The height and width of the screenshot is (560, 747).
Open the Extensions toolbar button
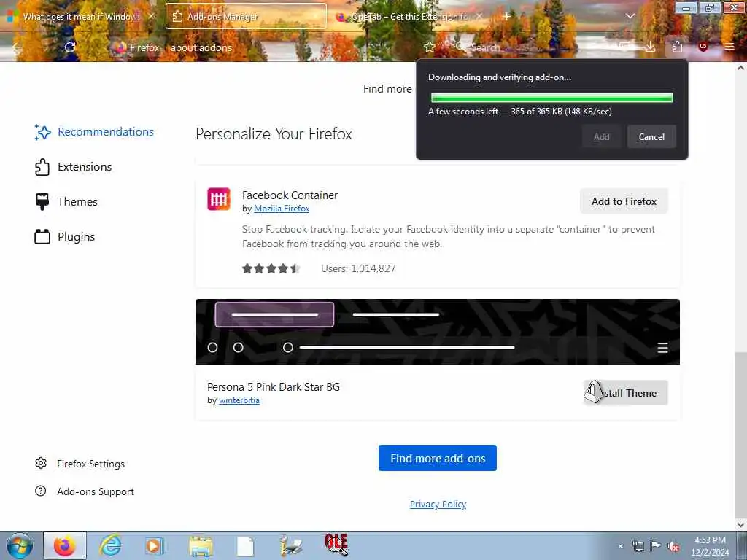click(x=677, y=47)
